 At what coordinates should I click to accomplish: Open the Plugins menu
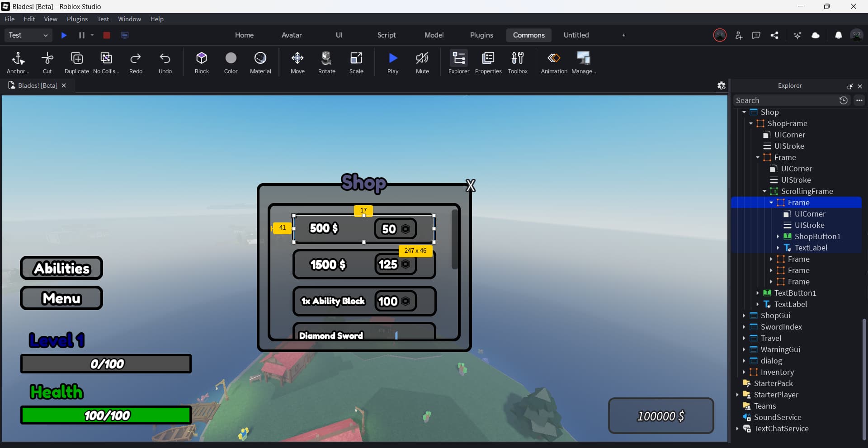(x=77, y=19)
